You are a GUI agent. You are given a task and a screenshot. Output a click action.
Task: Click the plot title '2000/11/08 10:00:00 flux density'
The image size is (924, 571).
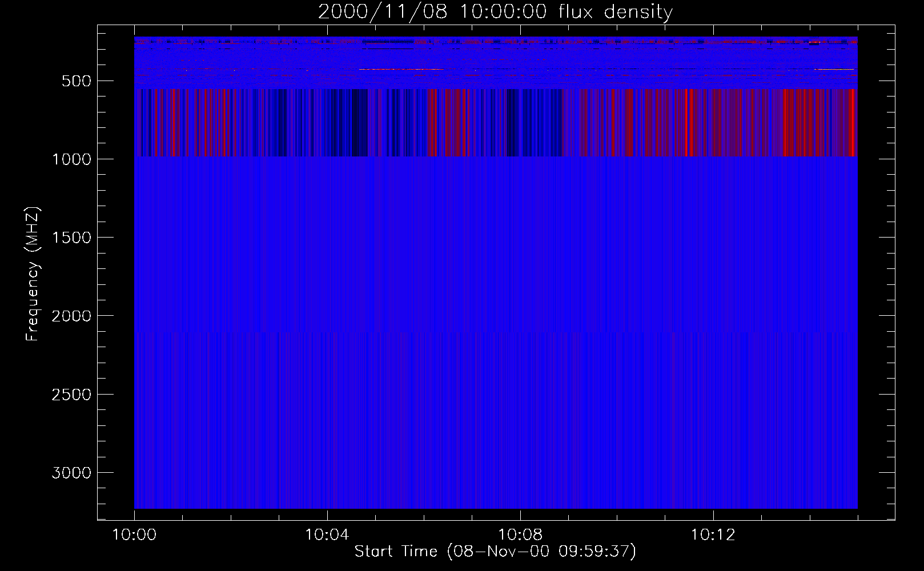point(495,12)
